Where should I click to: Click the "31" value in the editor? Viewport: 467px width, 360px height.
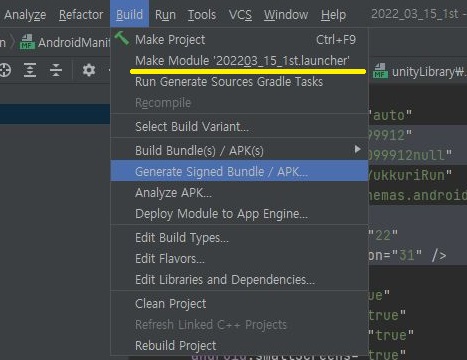[x=407, y=256]
